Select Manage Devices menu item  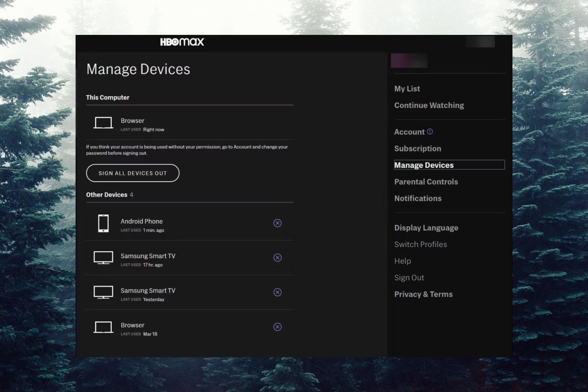point(424,165)
